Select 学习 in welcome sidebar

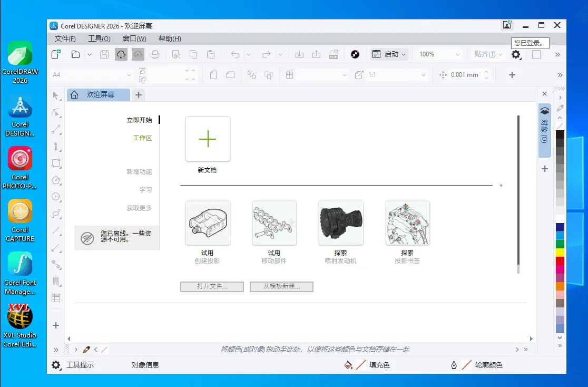click(145, 190)
